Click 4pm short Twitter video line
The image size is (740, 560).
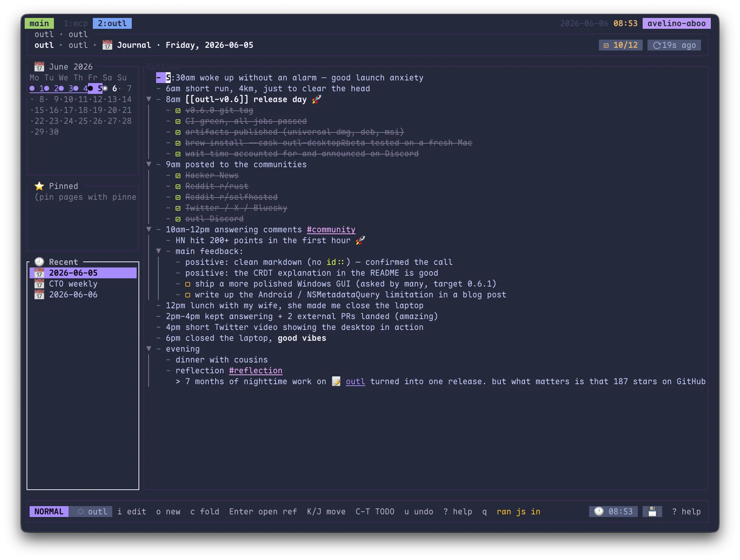(x=295, y=327)
